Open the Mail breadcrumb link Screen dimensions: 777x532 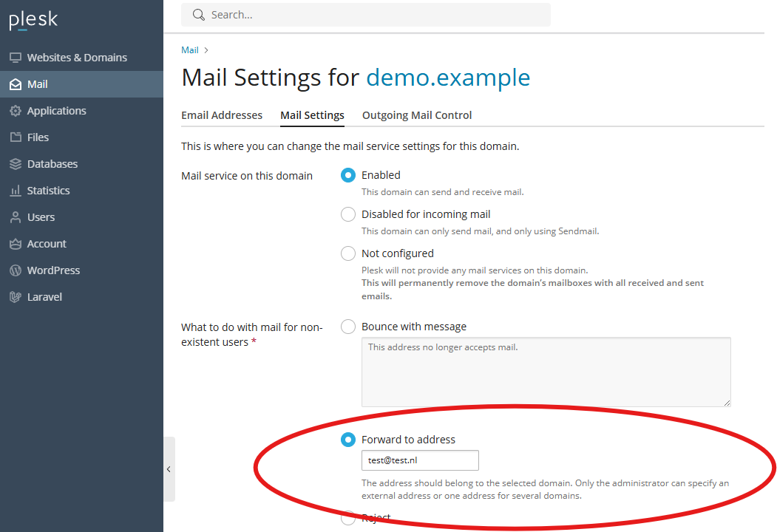point(189,50)
